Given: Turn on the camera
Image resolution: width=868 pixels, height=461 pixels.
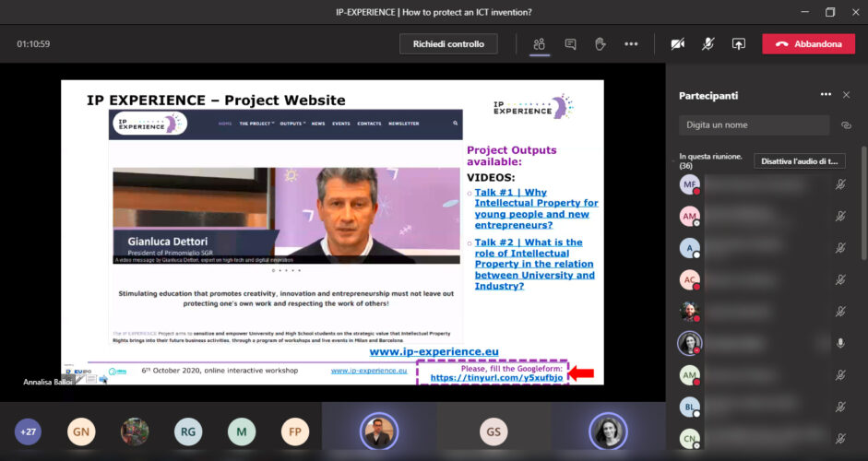Looking at the screenshot, I should point(678,44).
